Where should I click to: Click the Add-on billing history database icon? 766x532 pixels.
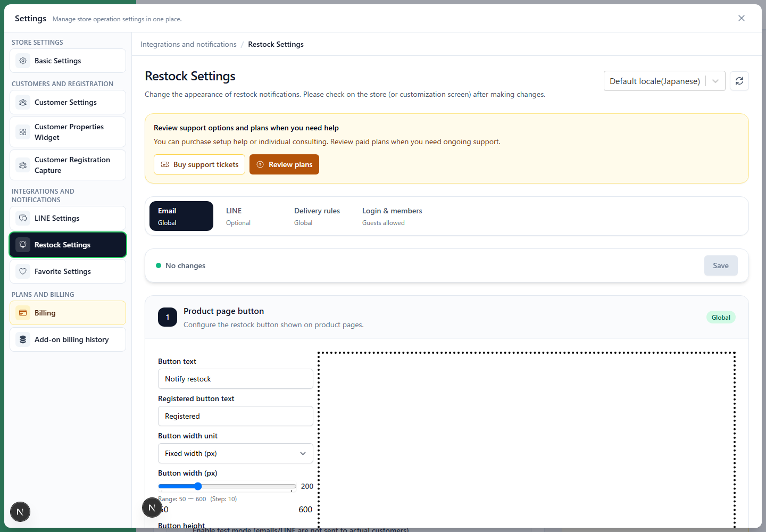(23, 339)
